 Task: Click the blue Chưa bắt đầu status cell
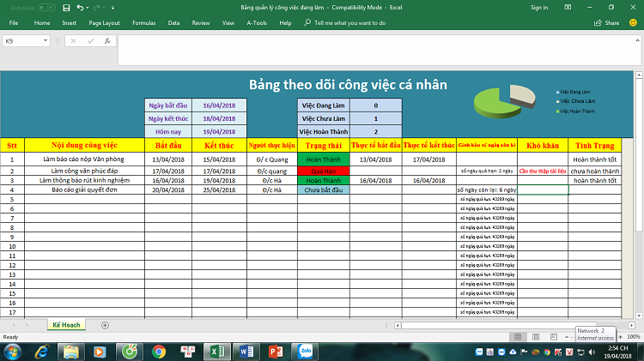point(323,190)
